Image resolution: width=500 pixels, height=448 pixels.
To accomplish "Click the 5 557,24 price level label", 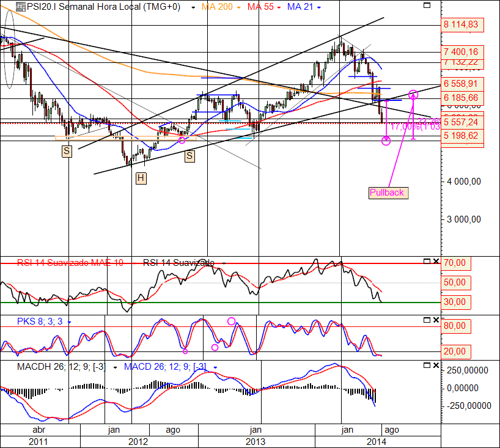I will pyautogui.click(x=462, y=122).
